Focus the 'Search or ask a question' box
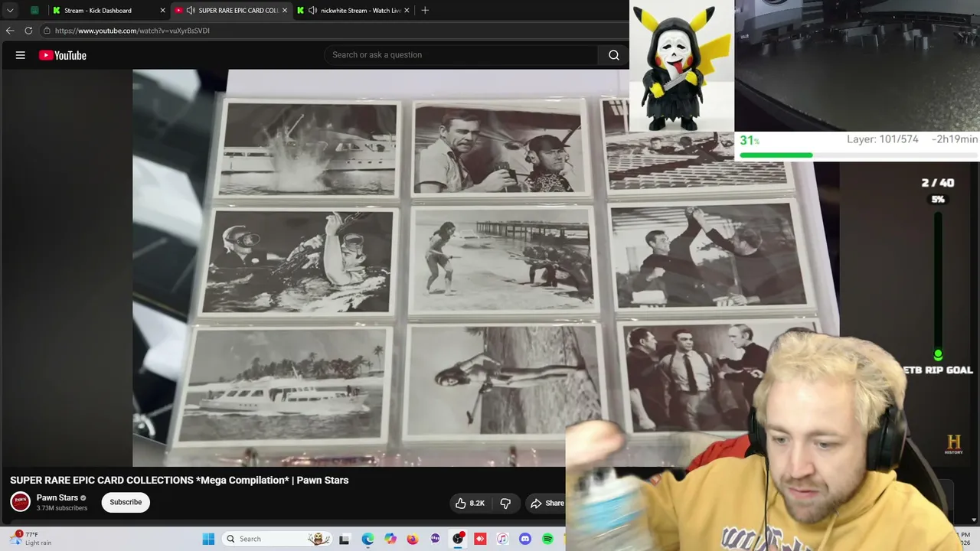Screen dimensions: 980x551 (461, 55)
